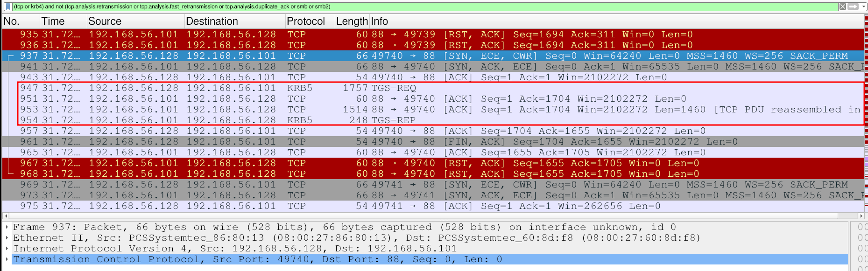Select packet 951 ACK row
This screenshot has width=868, height=271.
pos(433,99)
